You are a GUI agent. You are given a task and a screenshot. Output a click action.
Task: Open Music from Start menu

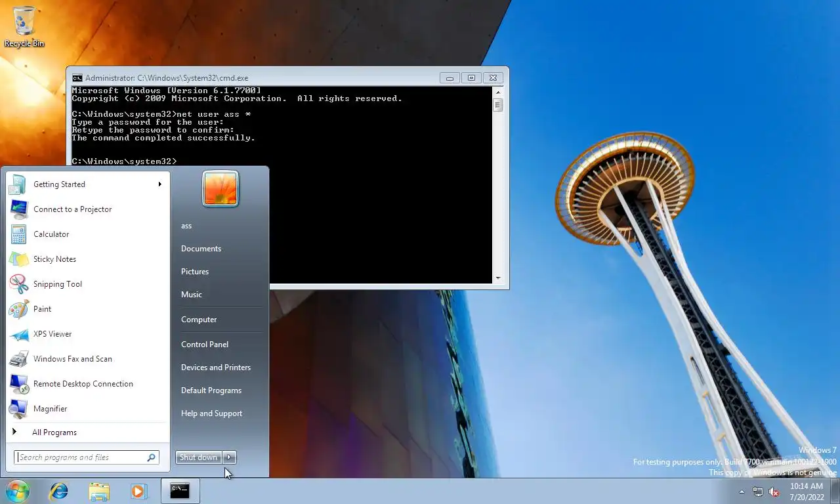192,295
